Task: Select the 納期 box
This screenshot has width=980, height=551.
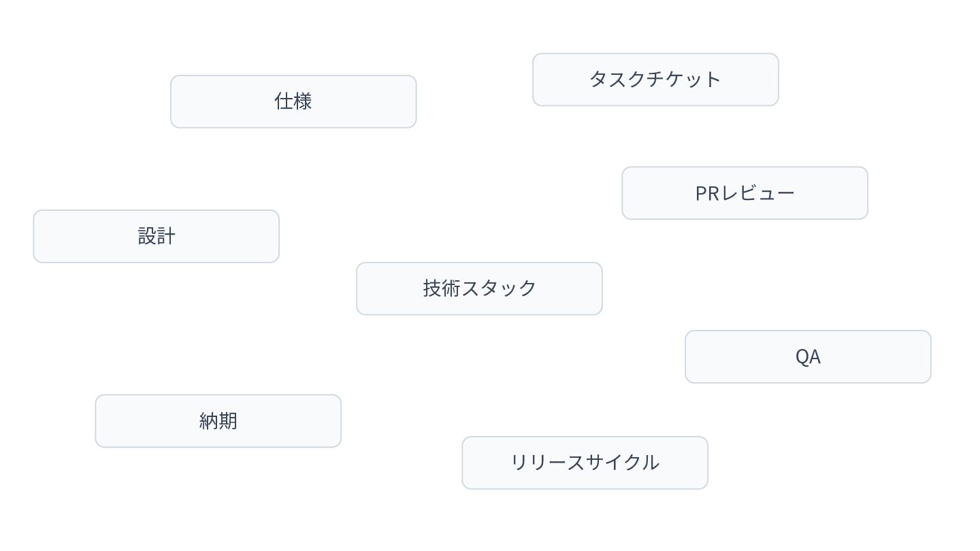Action: point(218,421)
